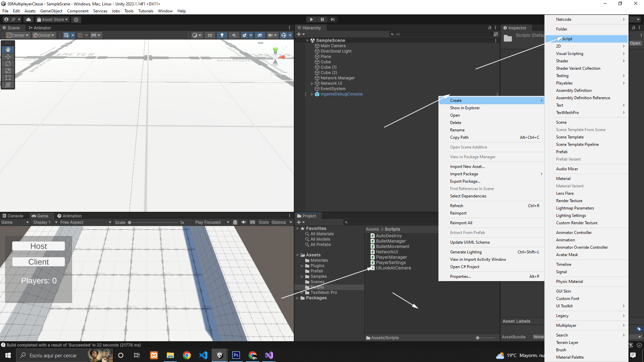This screenshot has height=362, width=644.
Task: Toggle scene lighting lightbulb button
Action: point(222,35)
